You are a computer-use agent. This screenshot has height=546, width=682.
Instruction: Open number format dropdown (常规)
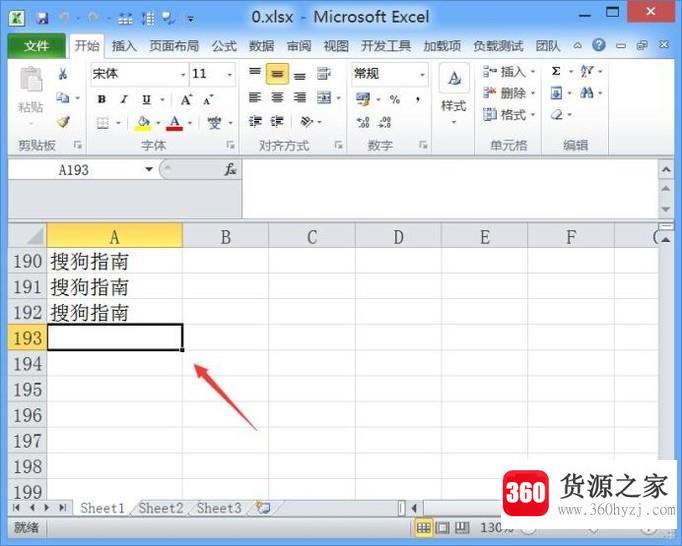coord(422,74)
